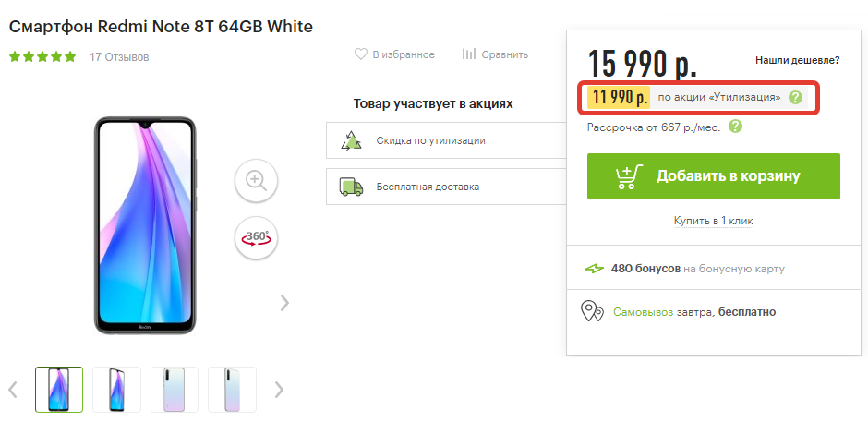Click the green question mark next to «Утилизация»

tap(795, 97)
